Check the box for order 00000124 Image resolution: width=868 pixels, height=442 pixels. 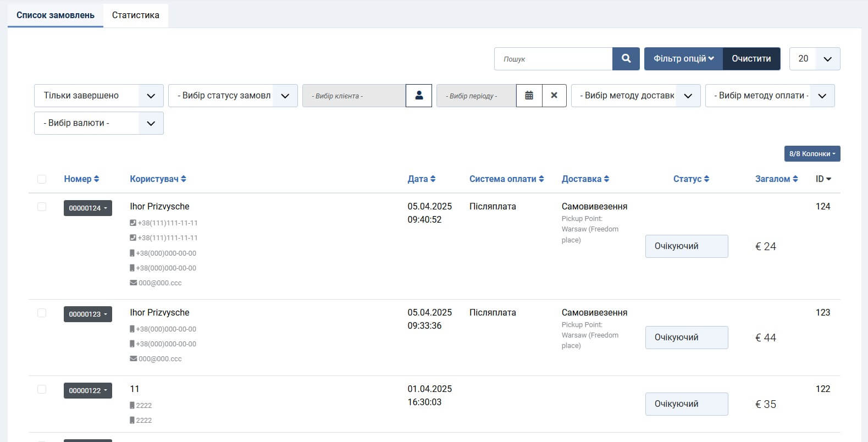(42, 207)
